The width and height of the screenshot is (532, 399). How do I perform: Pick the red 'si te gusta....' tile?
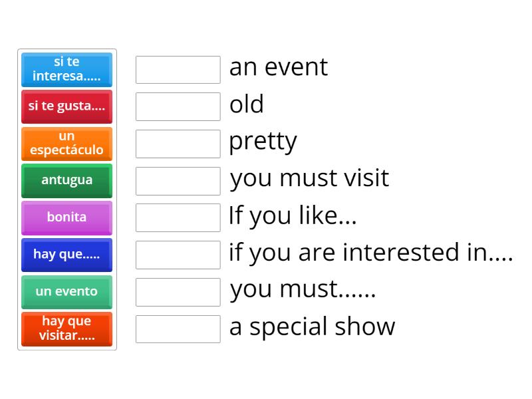coord(66,106)
